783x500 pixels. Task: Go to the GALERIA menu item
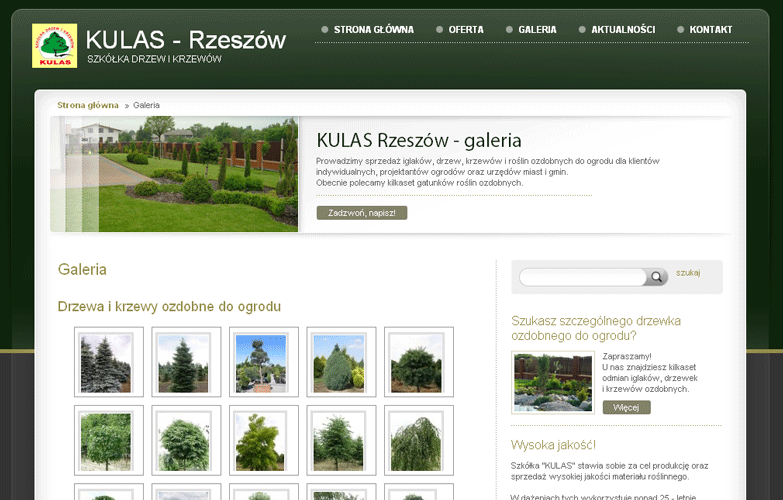click(x=537, y=29)
